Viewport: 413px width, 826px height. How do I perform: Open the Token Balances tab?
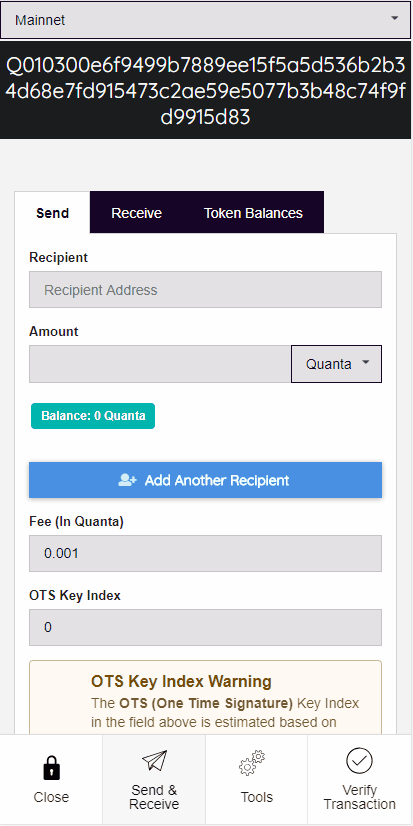click(x=253, y=213)
